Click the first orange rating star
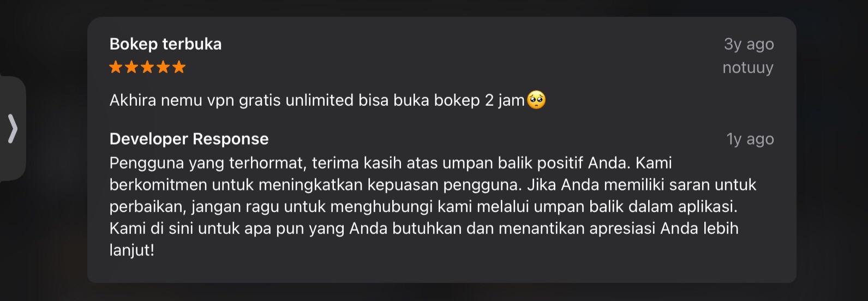 click(x=116, y=67)
